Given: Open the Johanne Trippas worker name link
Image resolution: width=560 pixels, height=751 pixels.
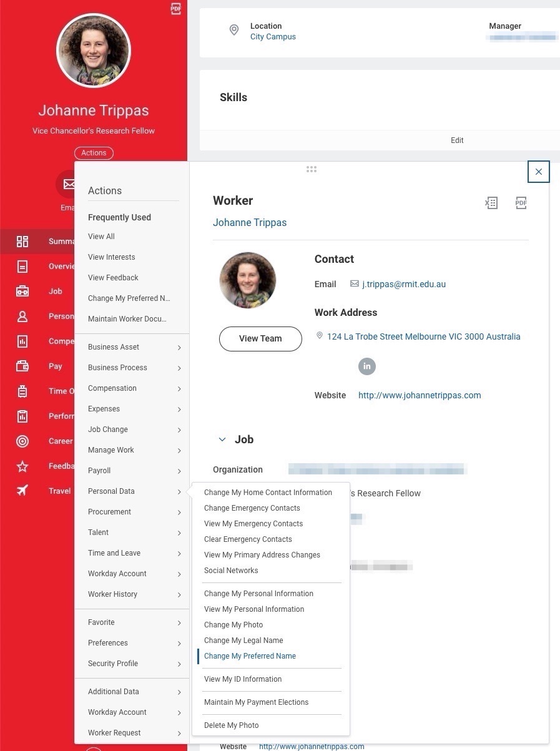Looking at the screenshot, I should pos(250,222).
